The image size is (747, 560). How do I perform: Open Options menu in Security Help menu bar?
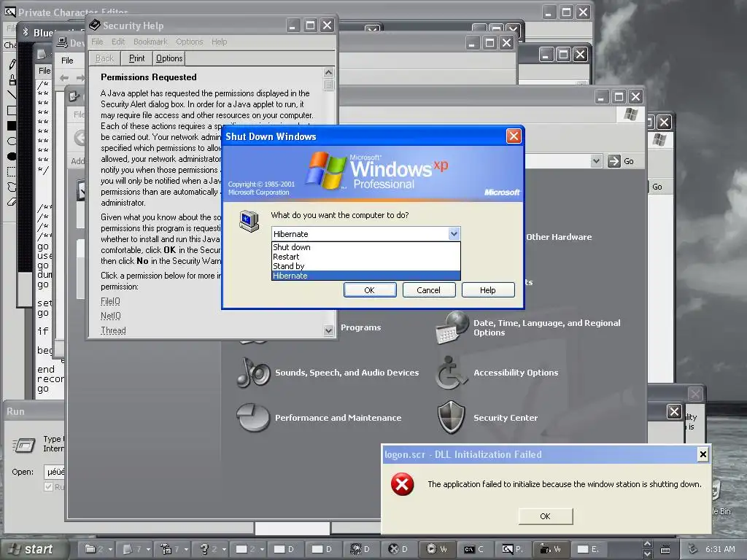pos(190,42)
